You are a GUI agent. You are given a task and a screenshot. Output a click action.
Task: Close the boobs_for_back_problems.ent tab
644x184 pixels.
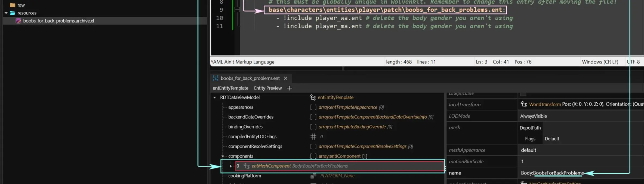(285, 78)
